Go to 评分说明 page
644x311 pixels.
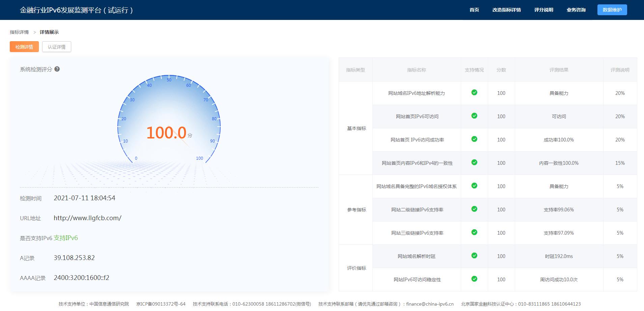[x=543, y=10]
